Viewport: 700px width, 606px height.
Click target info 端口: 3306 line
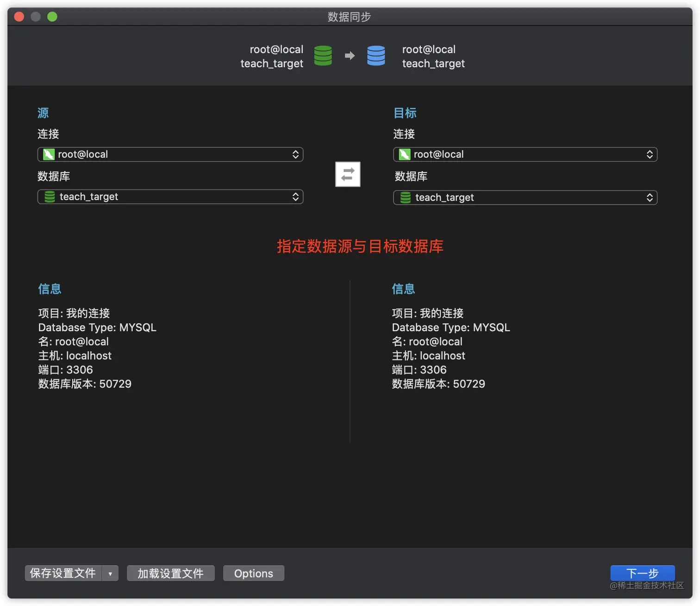click(x=419, y=370)
